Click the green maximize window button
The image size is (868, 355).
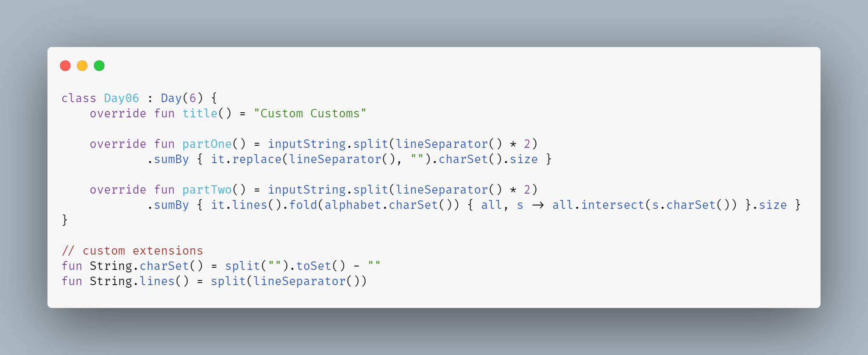[x=99, y=66]
